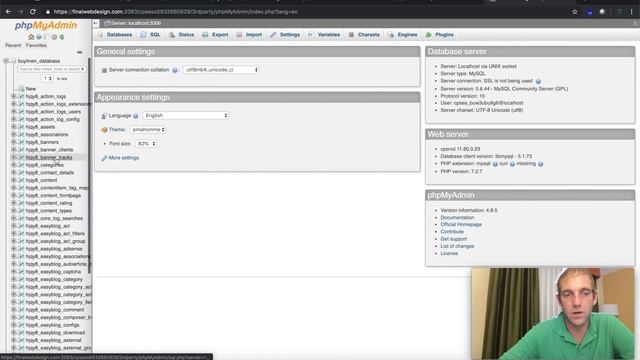
Task: Open the Variables tab
Action: click(x=324, y=35)
